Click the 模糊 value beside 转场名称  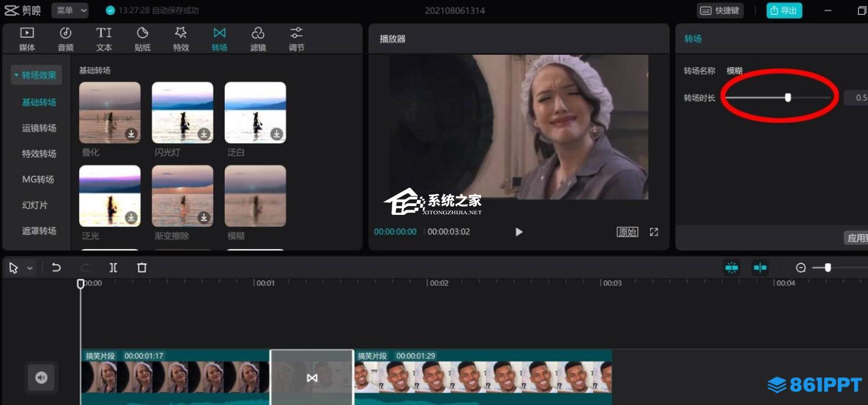click(735, 71)
